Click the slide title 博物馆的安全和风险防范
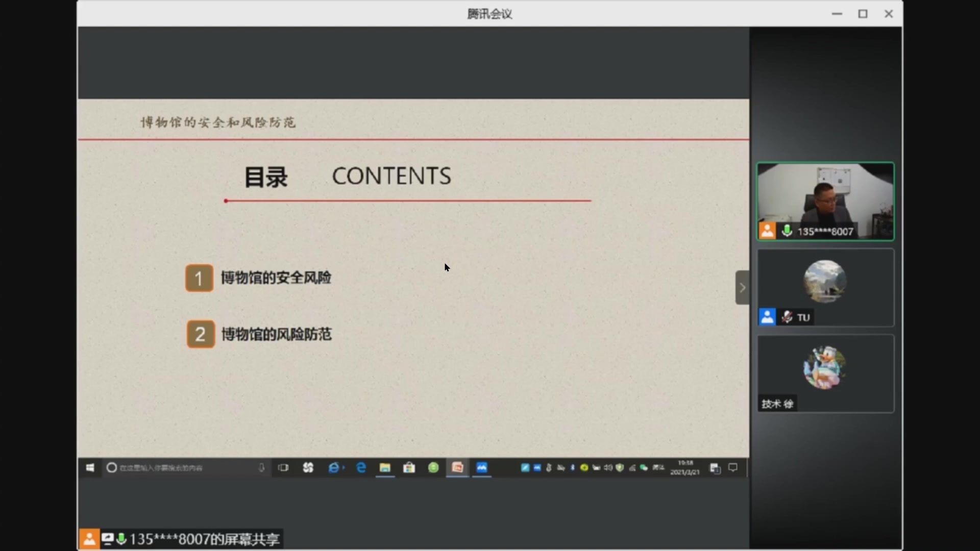This screenshot has width=980, height=551. [218, 122]
